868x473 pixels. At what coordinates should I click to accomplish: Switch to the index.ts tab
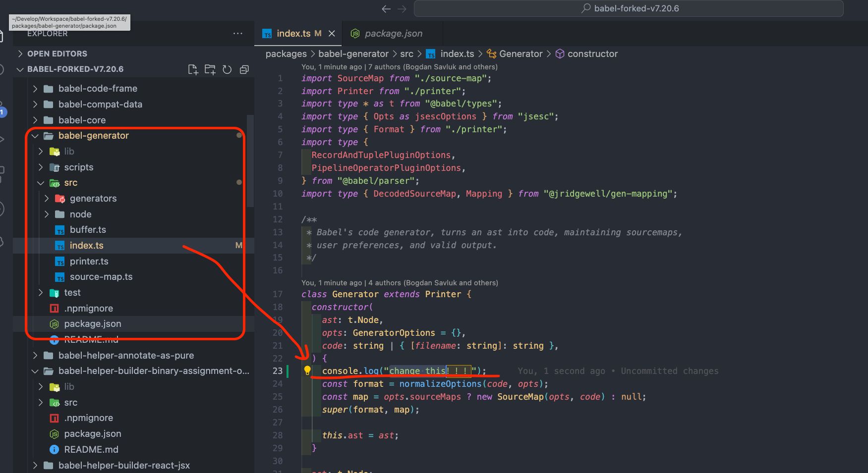[297, 33]
